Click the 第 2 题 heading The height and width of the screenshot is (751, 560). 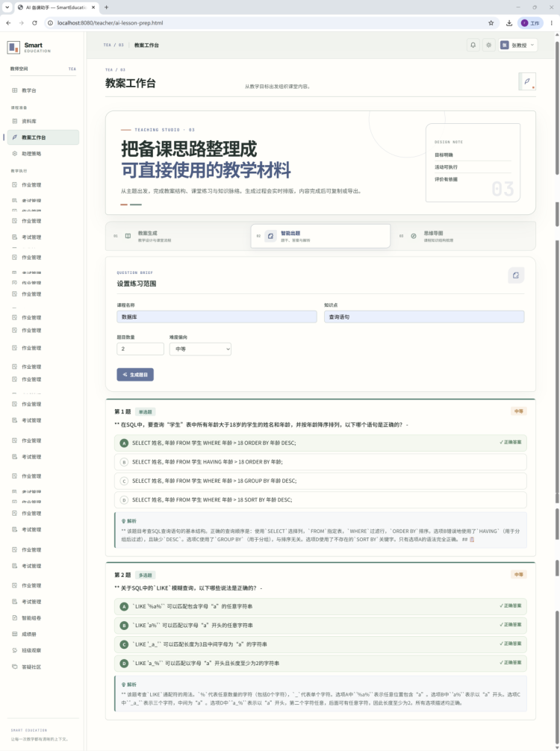(122, 575)
